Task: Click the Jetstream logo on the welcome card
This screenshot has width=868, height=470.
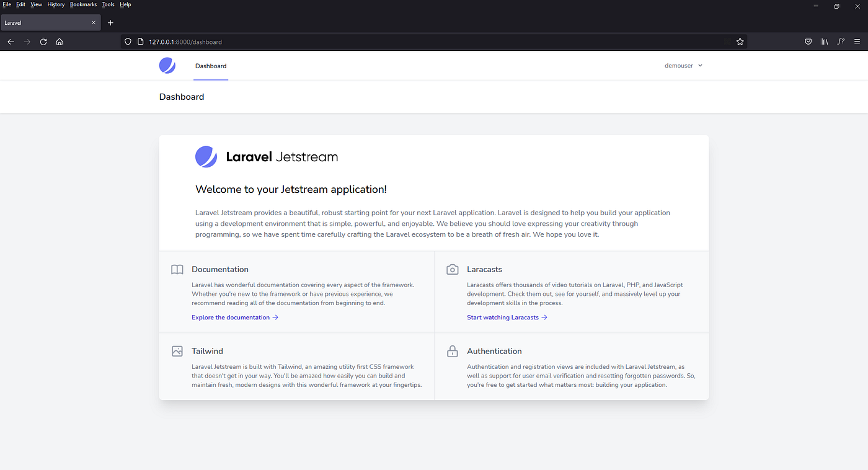Action: [x=206, y=156]
